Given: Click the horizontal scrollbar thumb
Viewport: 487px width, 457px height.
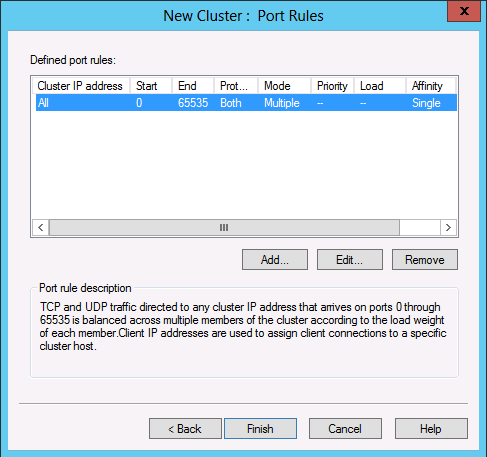Looking at the screenshot, I should tap(224, 228).
